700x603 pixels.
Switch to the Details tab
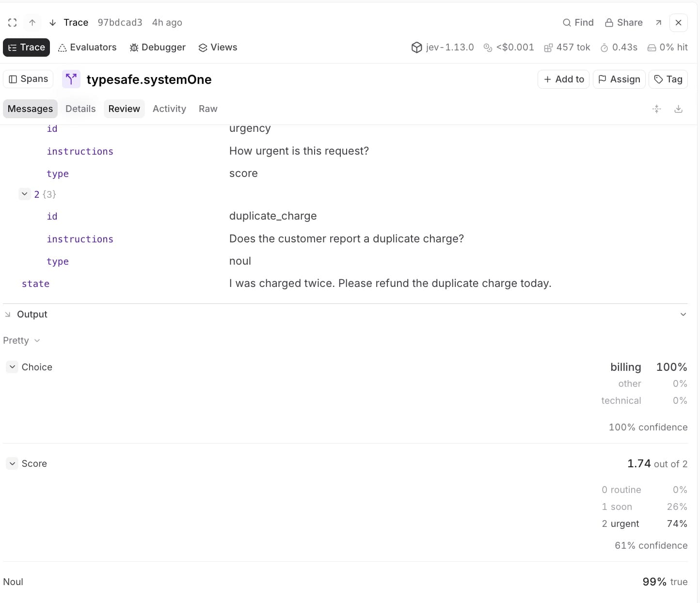pos(80,109)
